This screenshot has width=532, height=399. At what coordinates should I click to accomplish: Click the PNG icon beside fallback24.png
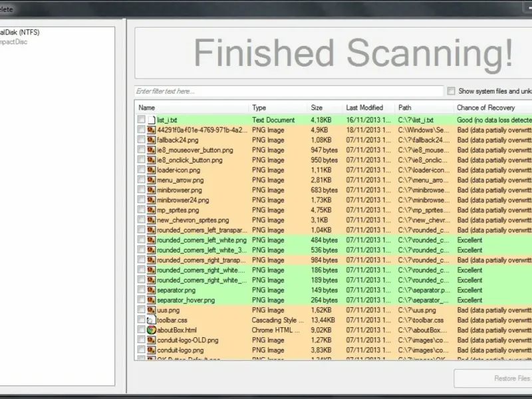(152, 140)
